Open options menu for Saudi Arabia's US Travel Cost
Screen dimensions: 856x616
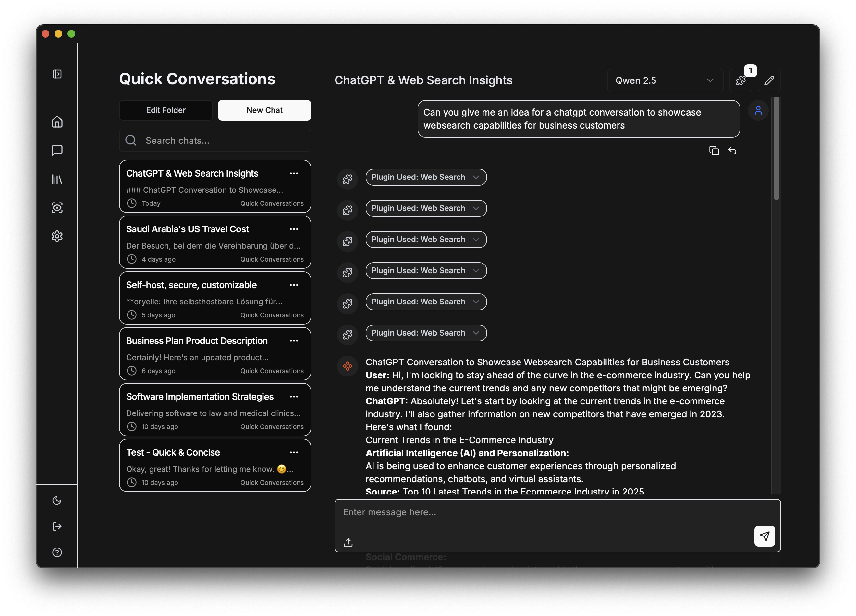click(294, 229)
